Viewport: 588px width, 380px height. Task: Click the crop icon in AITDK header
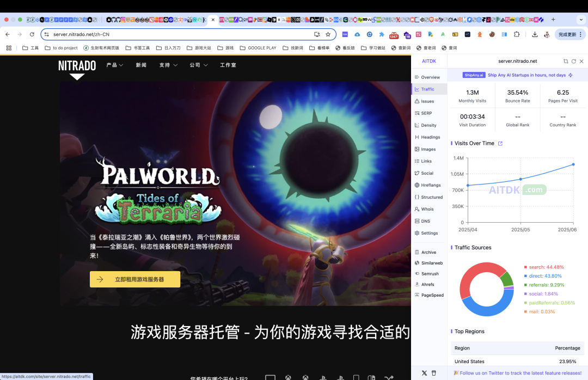pos(566,61)
